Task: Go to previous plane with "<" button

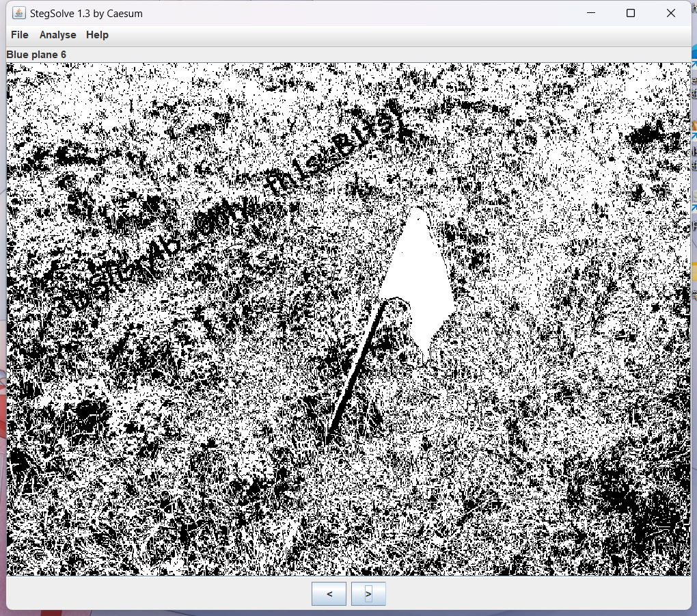Action: tap(329, 594)
